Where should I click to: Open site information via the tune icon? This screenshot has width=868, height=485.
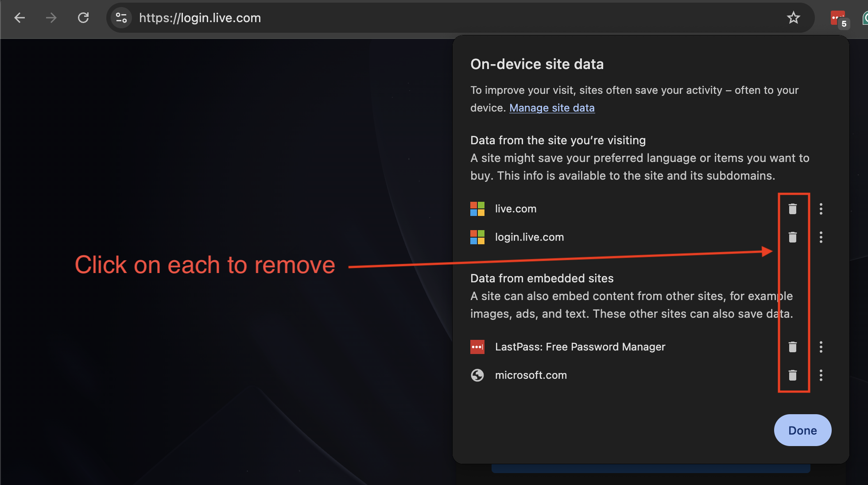(121, 18)
